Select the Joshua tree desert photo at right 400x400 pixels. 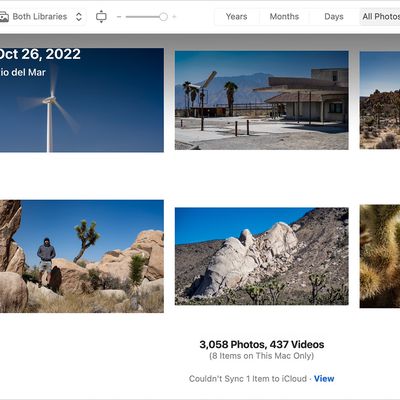380,100
